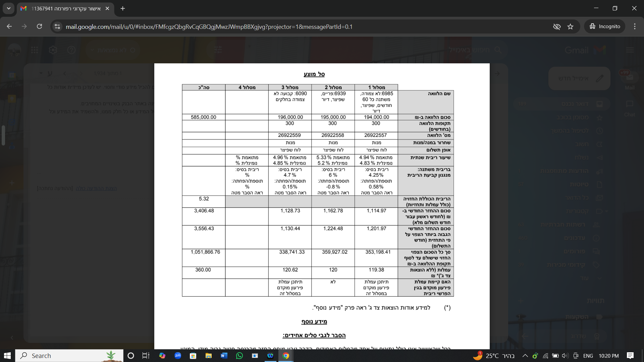Click the left vertical scrollbar handle

click(x=3, y=135)
